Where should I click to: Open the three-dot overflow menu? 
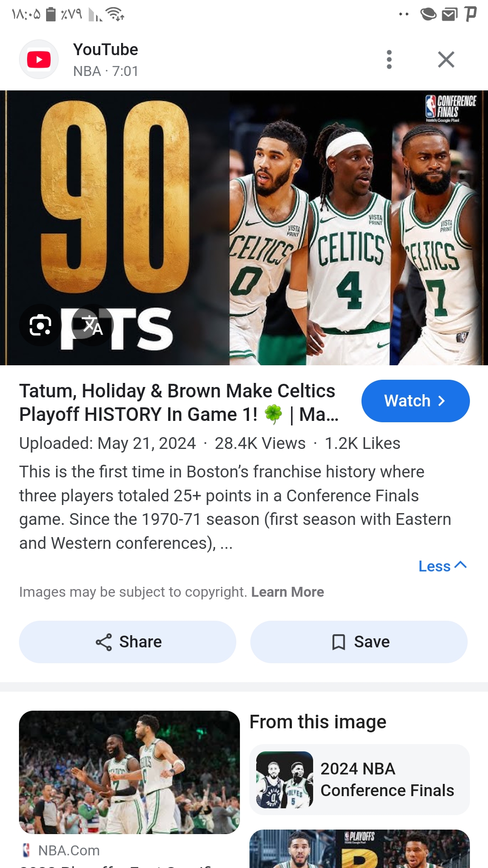pyautogui.click(x=389, y=60)
